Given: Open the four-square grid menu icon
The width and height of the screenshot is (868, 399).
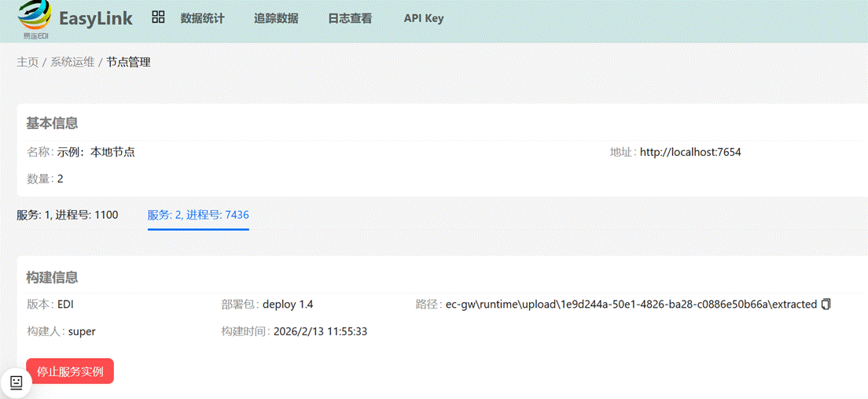Looking at the screenshot, I should 158,17.
